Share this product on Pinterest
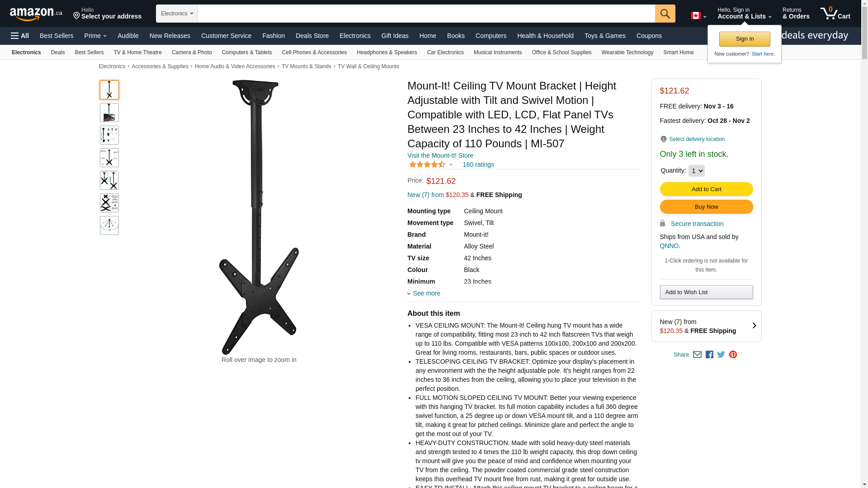This screenshot has height=488, width=868. (733, 355)
